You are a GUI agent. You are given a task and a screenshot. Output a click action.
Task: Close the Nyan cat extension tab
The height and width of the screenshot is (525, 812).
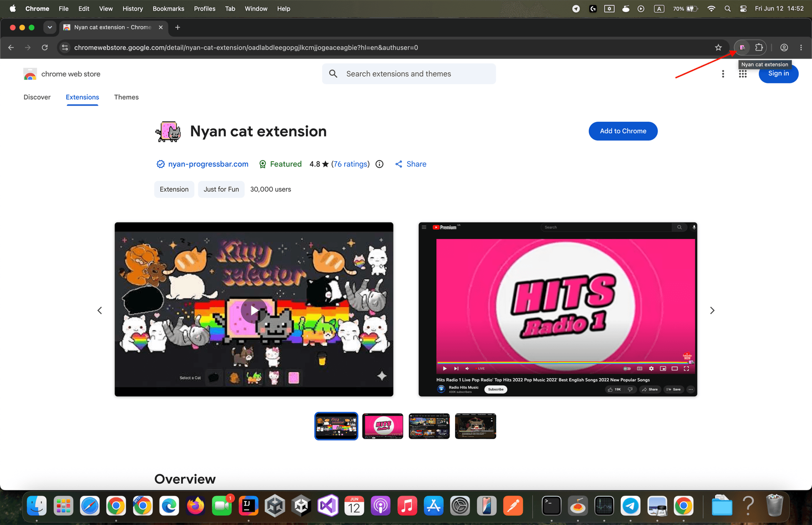pos(161,27)
